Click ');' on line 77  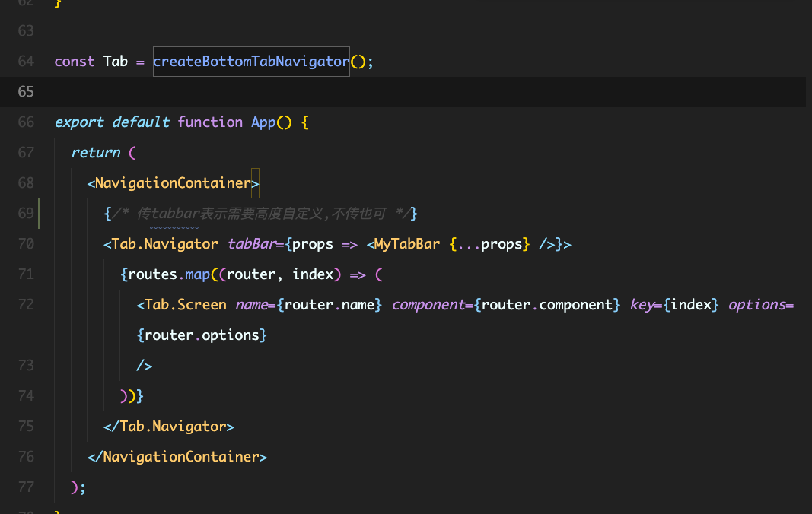[78, 487]
